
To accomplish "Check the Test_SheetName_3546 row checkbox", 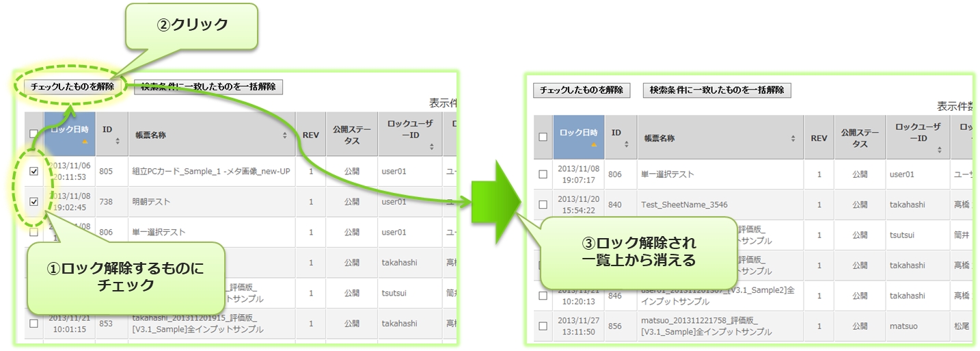I will coord(543,205).
